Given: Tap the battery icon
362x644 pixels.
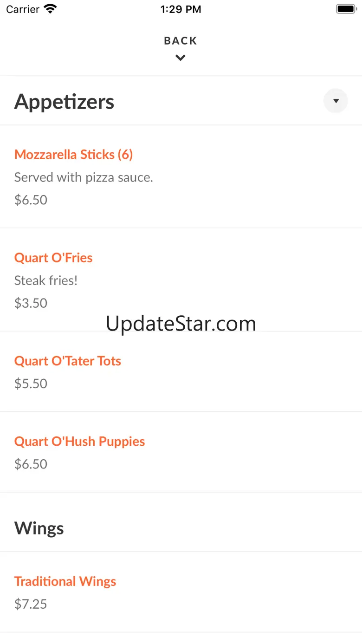Looking at the screenshot, I should [x=346, y=9].
